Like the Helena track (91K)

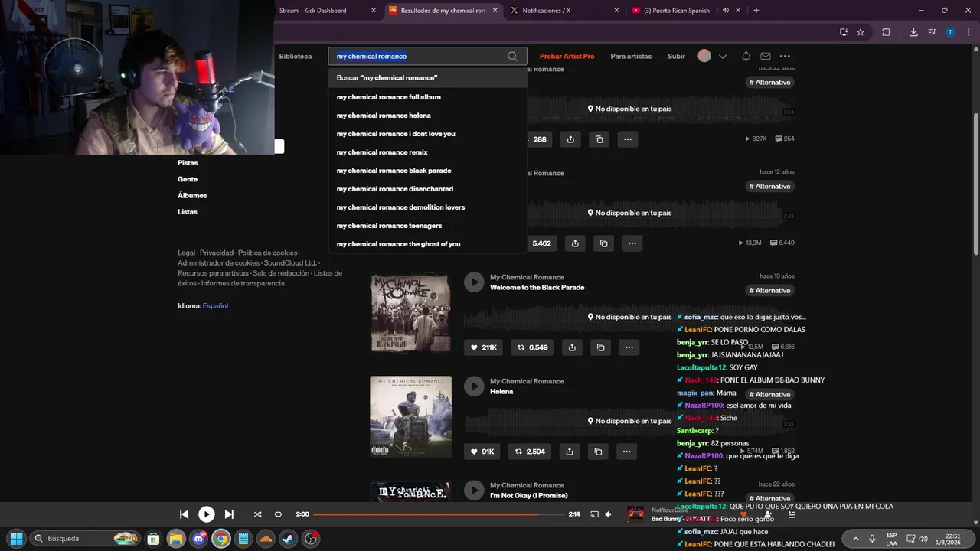482,452
